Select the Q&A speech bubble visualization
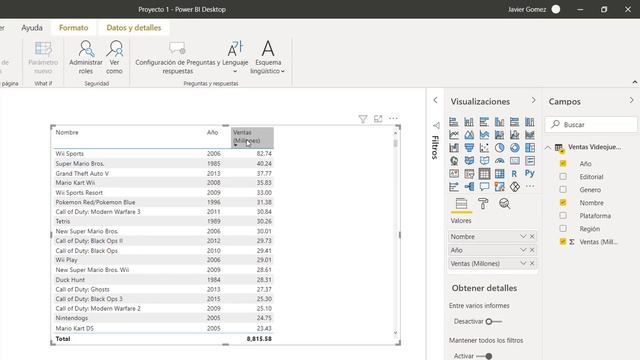 click(x=484, y=187)
